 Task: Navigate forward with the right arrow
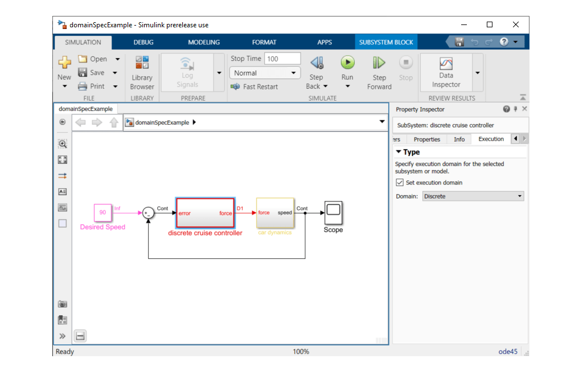97,122
